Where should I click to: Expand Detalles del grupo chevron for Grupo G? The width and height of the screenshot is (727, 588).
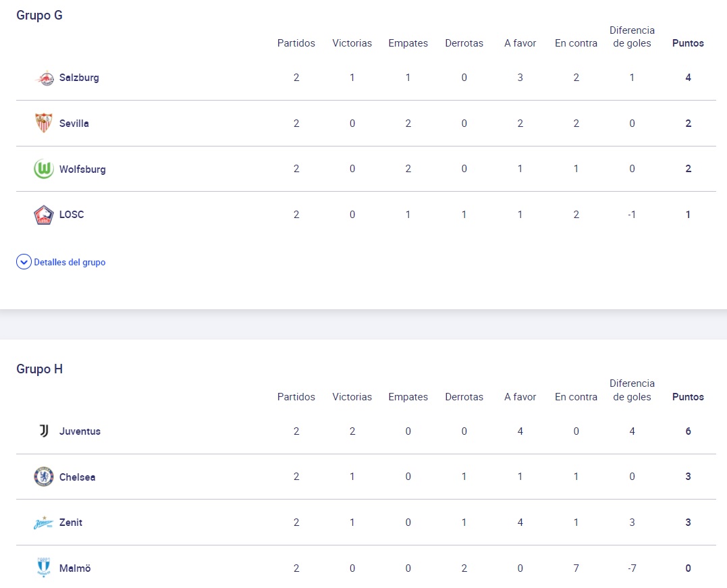coord(24,262)
